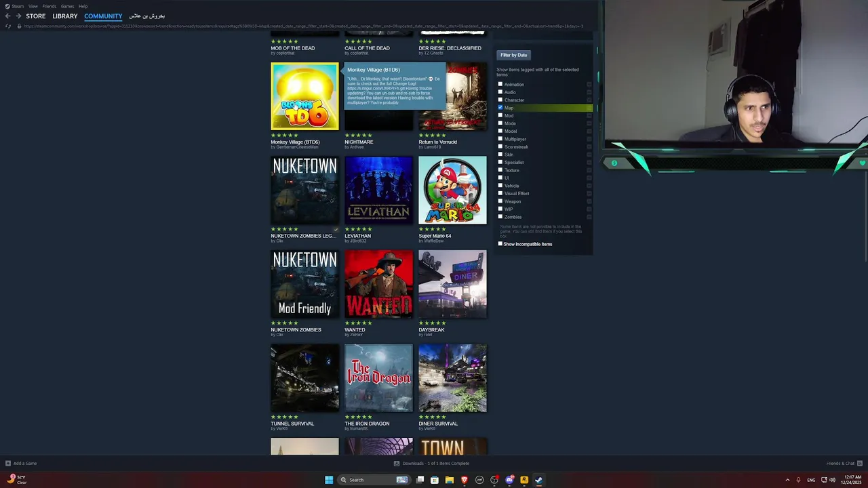868x488 pixels.
Task: Open the Arabic username profile tab
Action: pyautogui.click(x=146, y=16)
